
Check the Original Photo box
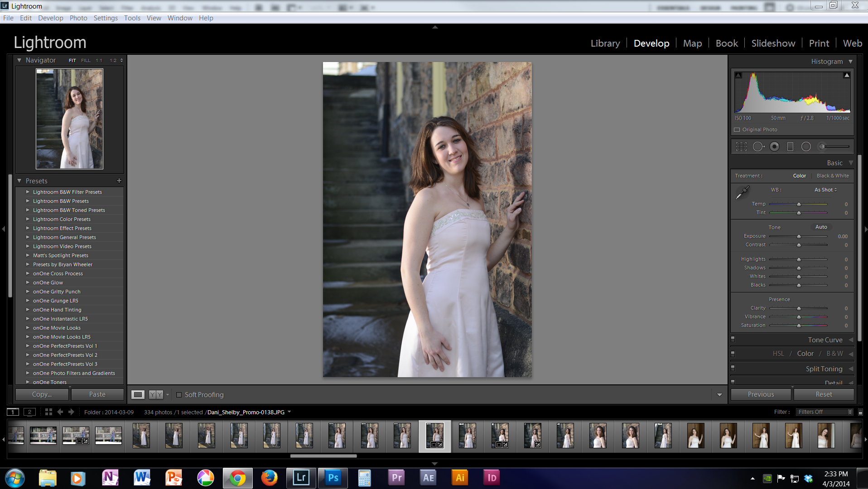737,129
